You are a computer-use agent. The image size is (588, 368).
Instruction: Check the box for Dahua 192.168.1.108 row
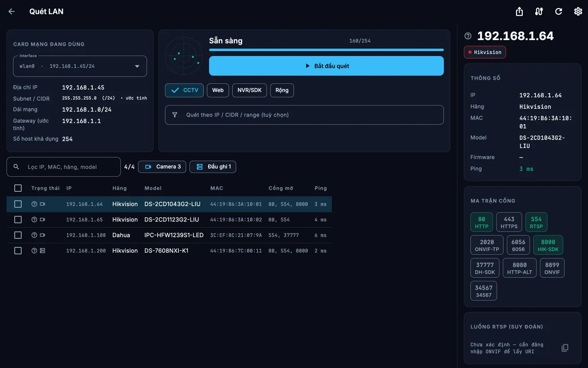[x=18, y=235]
